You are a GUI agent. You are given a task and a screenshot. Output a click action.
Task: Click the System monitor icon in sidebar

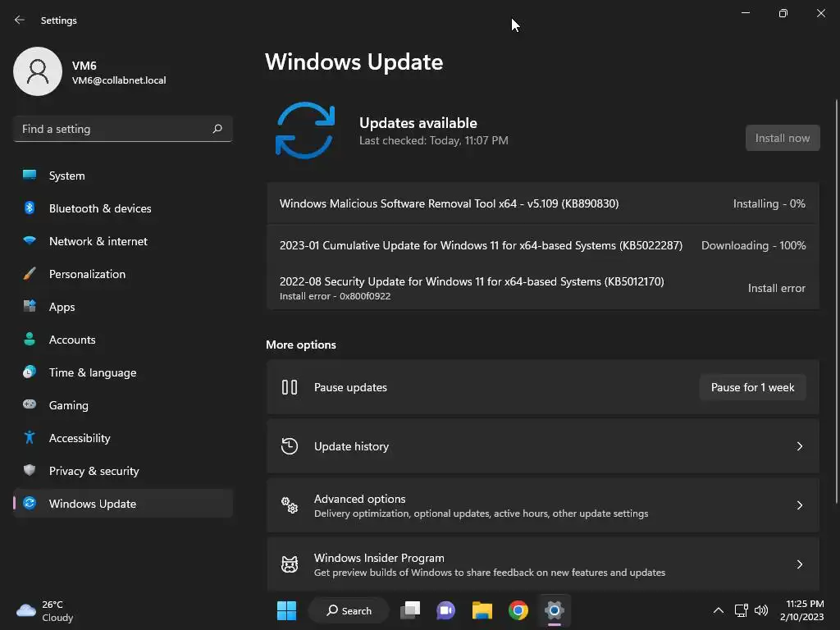30,176
